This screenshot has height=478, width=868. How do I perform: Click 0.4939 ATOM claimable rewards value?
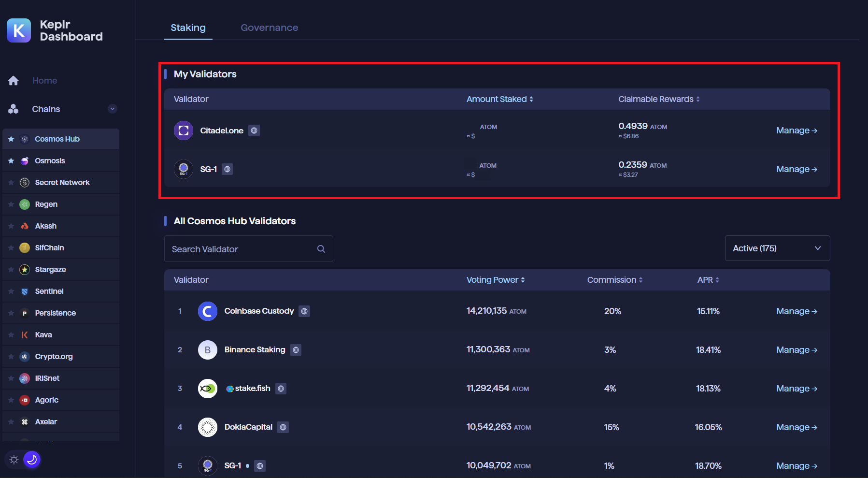tap(642, 126)
